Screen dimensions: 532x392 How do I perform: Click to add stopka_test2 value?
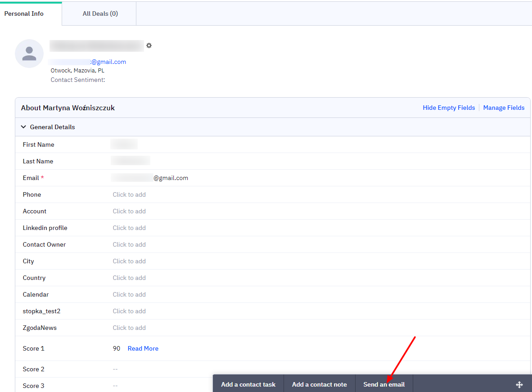click(x=129, y=311)
